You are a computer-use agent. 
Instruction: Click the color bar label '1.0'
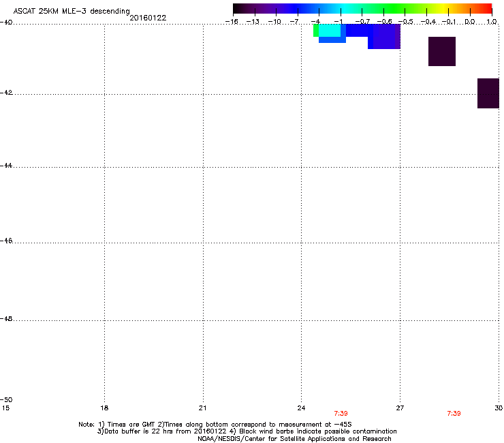tap(492, 22)
